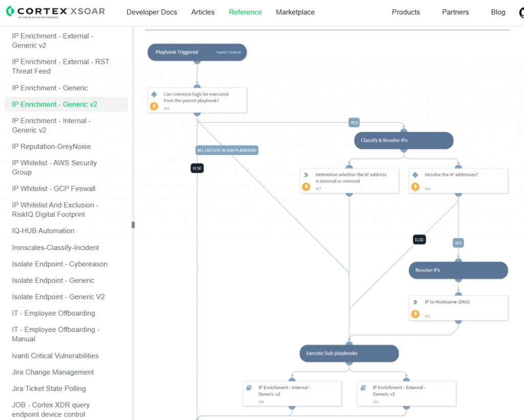Image resolution: width=524 pixels, height=420 pixels.
Task: Open Ironscales-Classify-Incident page
Action: coord(55,248)
